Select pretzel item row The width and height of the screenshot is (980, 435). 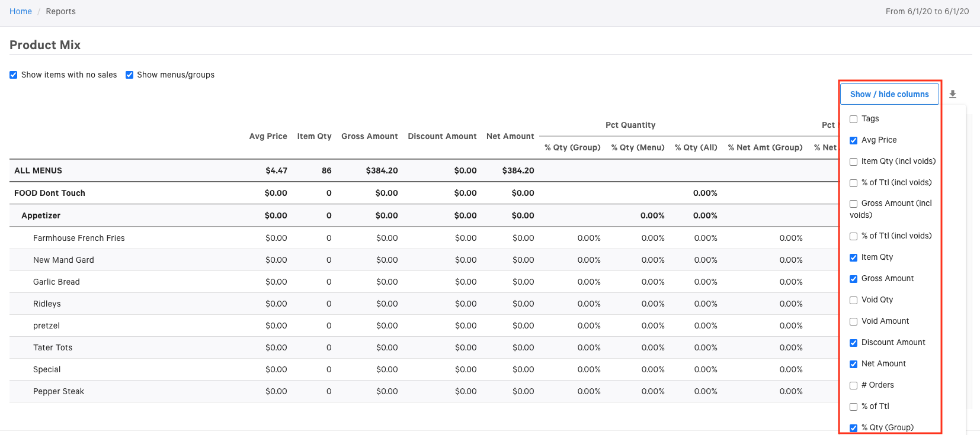[424, 326]
